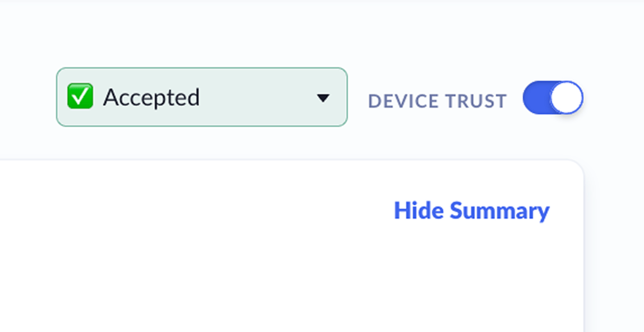Screen dimensions: 644x332
Task: Expand the black caret arrow in status selector
Action: [323, 98]
